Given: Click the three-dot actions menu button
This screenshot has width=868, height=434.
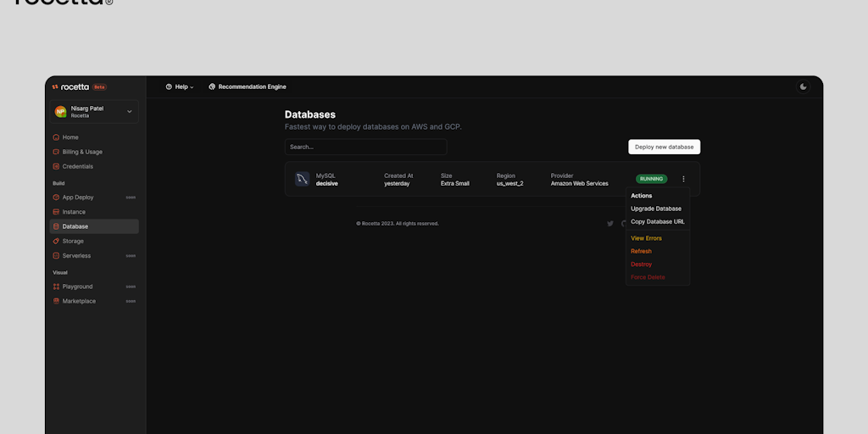Looking at the screenshot, I should click(683, 179).
